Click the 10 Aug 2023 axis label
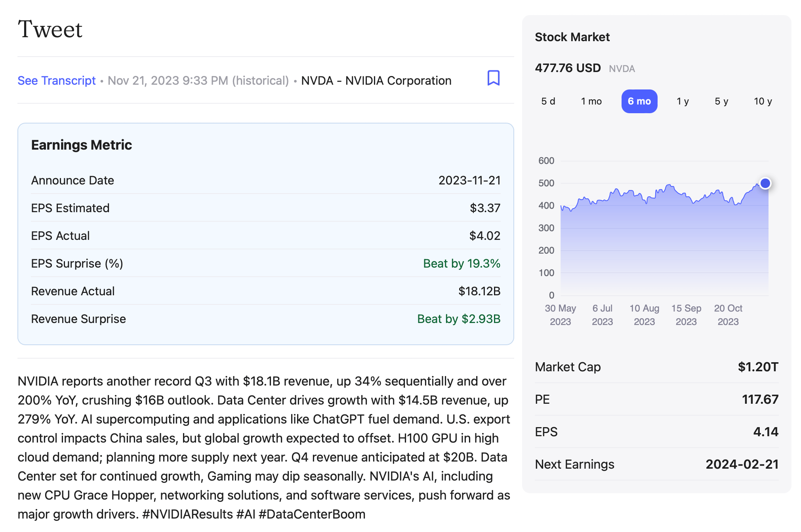801x532 pixels. tap(644, 315)
